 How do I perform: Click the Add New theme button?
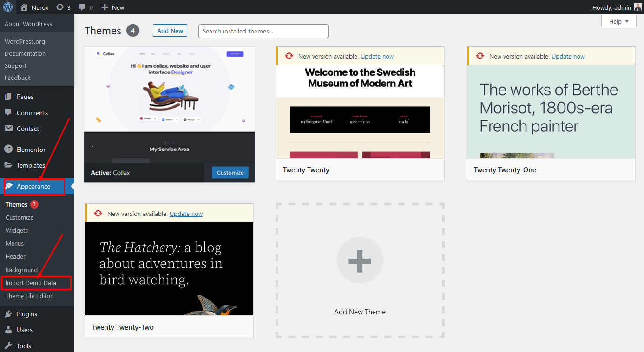click(x=170, y=31)
